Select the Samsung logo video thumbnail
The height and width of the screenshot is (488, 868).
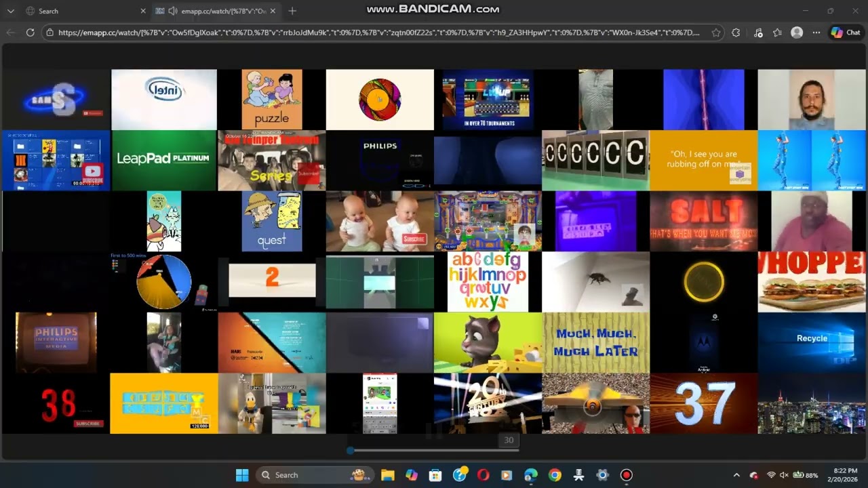coord(56,100)
